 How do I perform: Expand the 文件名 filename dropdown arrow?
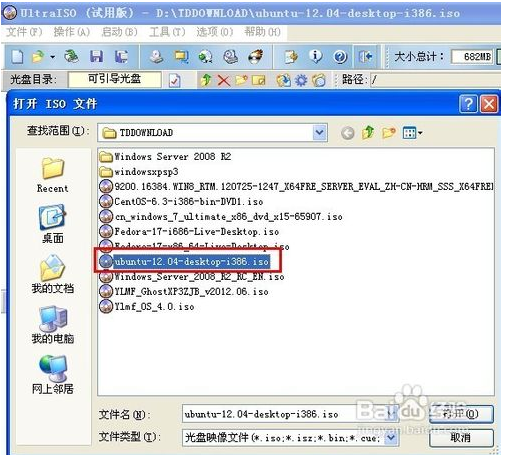point(391,414)
